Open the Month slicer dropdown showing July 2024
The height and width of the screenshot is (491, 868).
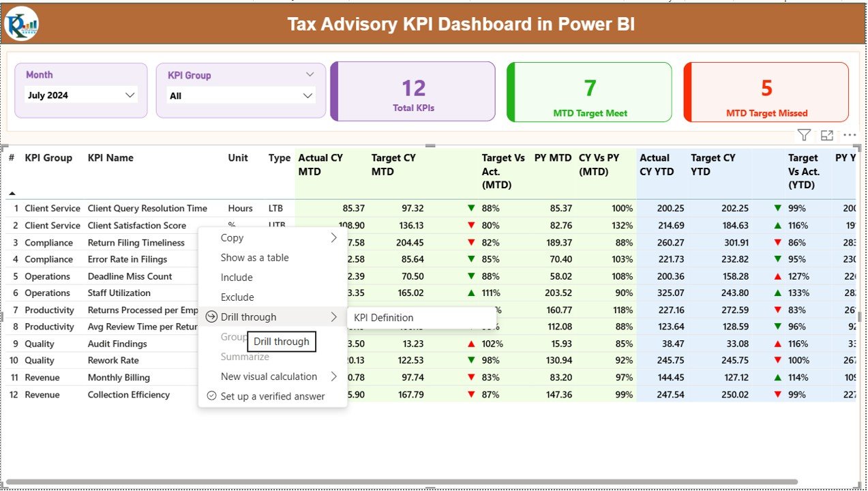(130, 95)
